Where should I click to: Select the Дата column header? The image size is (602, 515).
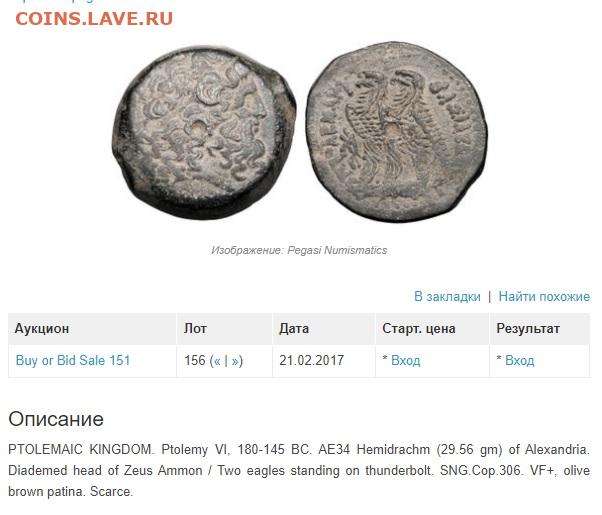pos(324,329)
